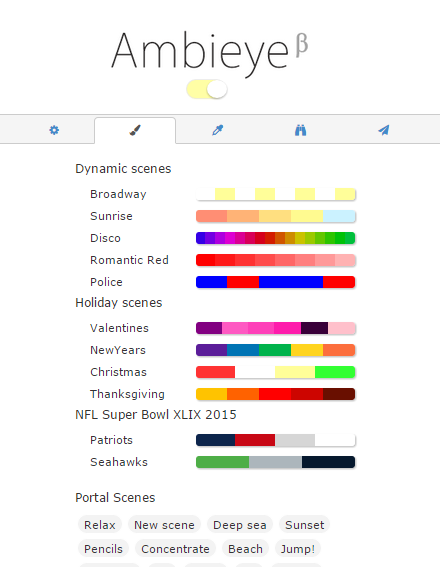Open the eyedropper color tab

coord(218,130)
